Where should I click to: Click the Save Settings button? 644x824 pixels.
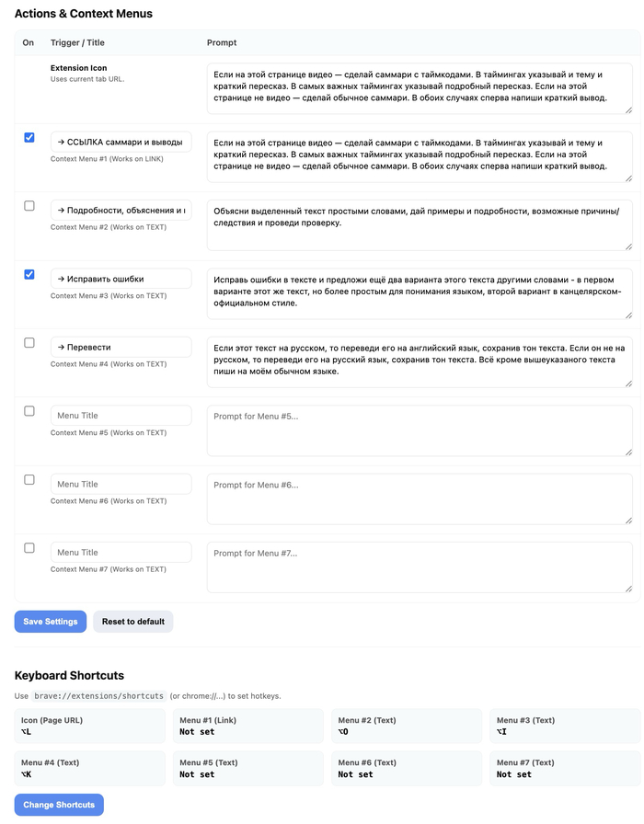pyautogui.click(x=51, y=622)
